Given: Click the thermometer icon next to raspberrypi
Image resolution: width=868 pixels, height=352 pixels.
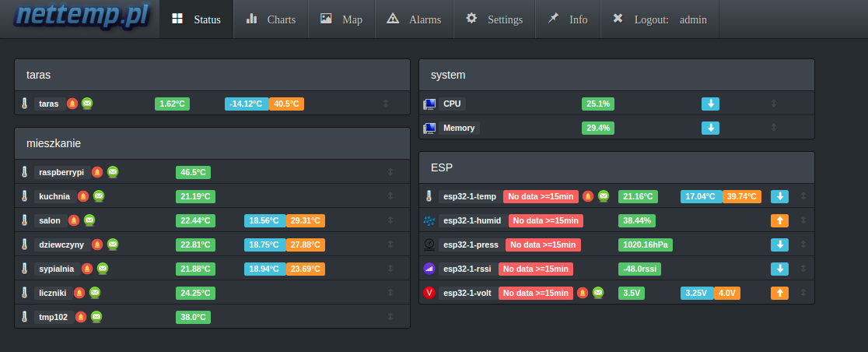Looking at the screenshot, I should click(24, 172).
